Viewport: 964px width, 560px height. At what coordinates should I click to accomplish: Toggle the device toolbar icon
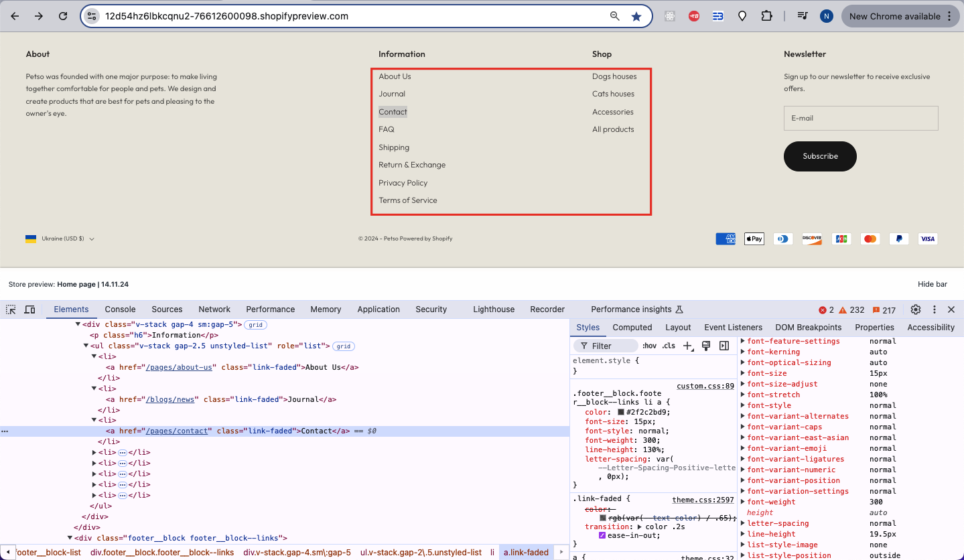[x=29, y=309]
